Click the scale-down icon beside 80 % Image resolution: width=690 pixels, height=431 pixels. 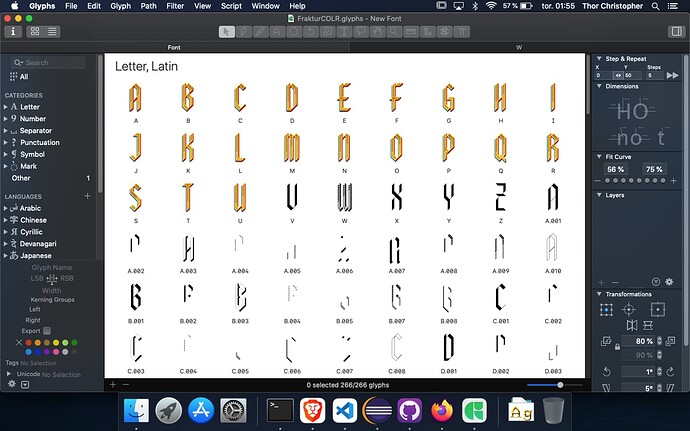606,341
